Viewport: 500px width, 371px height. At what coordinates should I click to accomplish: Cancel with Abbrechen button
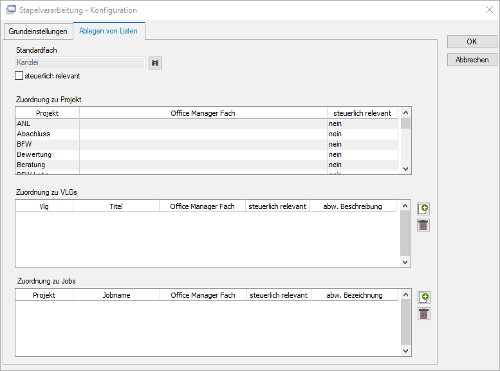click(x=472, y=60)
